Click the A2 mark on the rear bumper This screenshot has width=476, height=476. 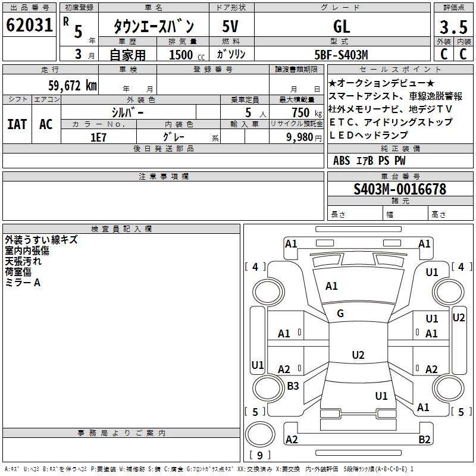[x=292, y=440]
